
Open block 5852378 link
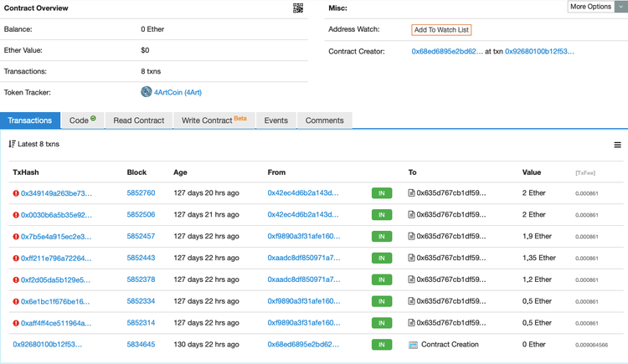(x=141, y=279)
